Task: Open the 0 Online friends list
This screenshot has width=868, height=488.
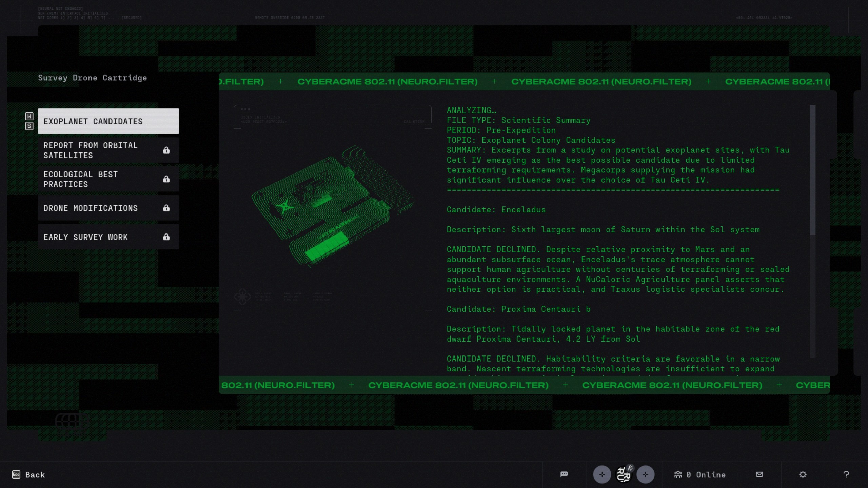Action: [x=700, y=475]
